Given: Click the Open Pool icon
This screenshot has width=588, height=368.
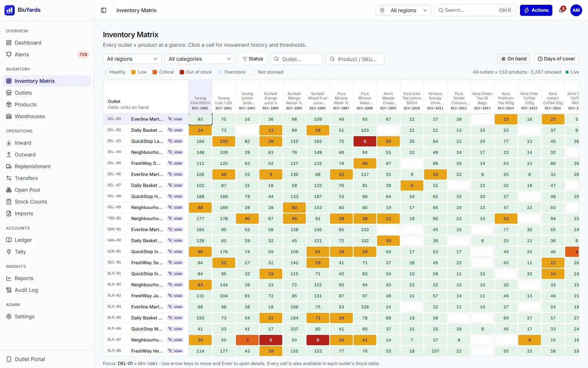Looking at the screenshot, I should (9, 190).
